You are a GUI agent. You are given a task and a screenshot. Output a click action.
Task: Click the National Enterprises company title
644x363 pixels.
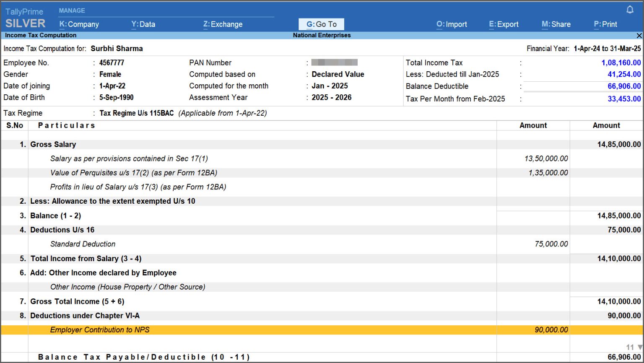pyautogui.click(x=321, y=35)
